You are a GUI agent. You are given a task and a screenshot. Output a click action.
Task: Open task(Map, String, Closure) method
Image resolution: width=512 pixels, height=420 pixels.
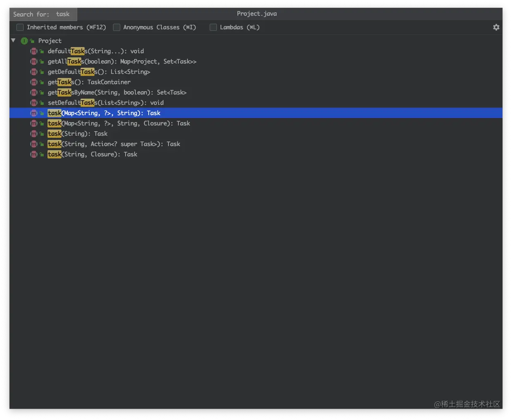[x=119, y=123]
